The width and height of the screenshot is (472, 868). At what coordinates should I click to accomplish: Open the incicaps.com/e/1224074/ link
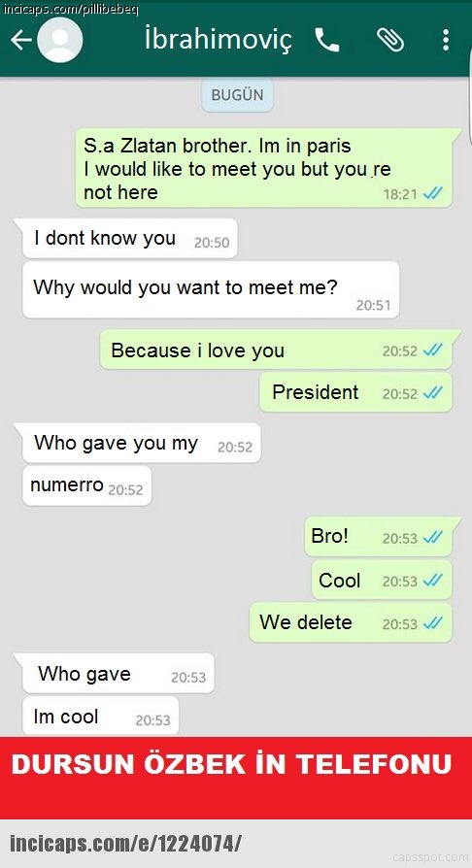125,844
